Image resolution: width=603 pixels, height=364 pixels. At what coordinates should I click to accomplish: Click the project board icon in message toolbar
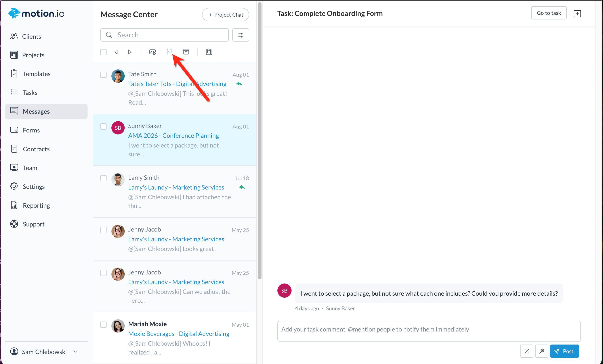point(209,52)
